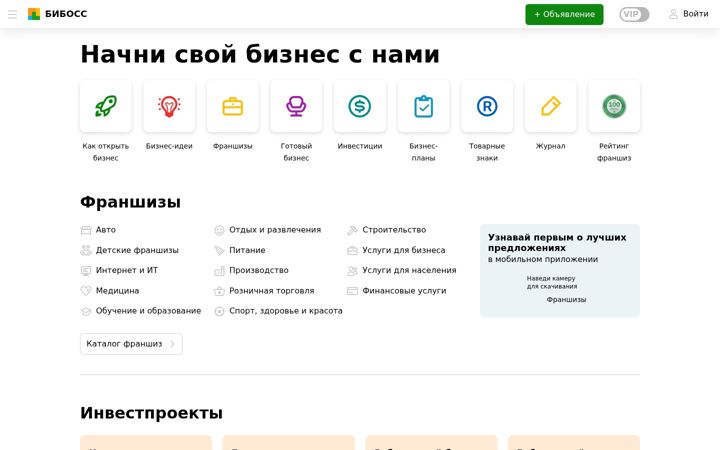The image size is (720, 450).
Task: Open the Медицина category link
Action: click(117, 291)
